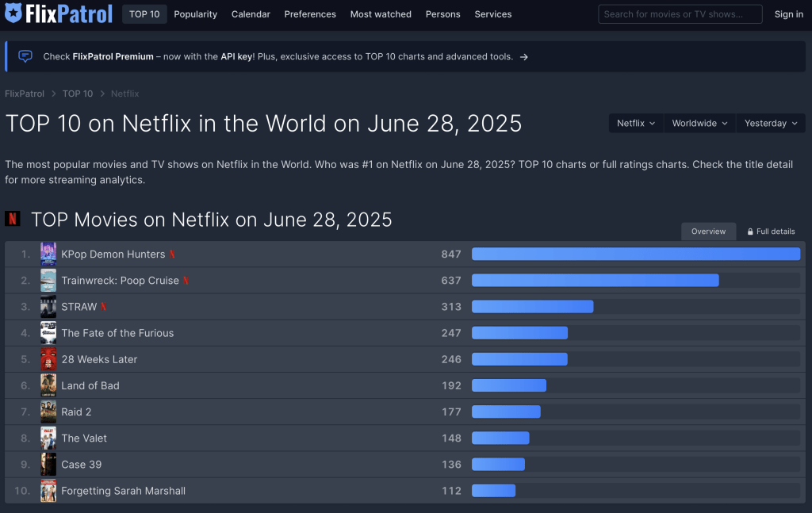This screenshot has height=513, width=812.
Task: Click the Premium banner chat icon
Action: click(x=25, y=56)
